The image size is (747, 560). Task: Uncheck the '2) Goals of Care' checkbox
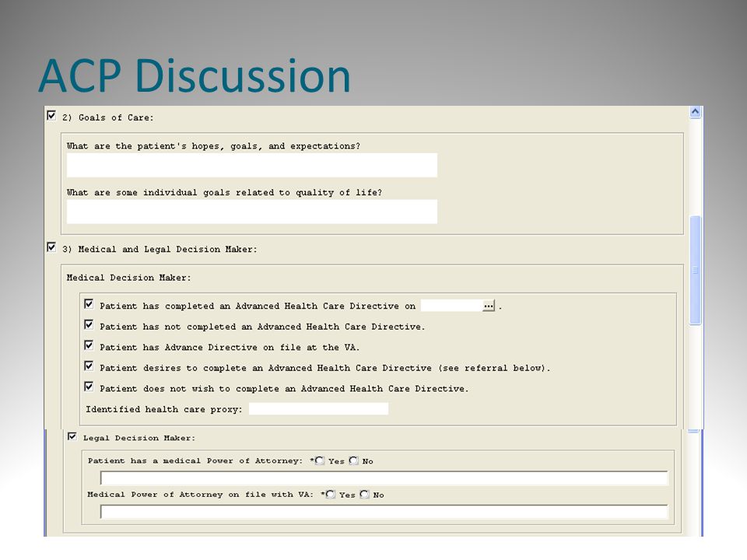[51, 116]
